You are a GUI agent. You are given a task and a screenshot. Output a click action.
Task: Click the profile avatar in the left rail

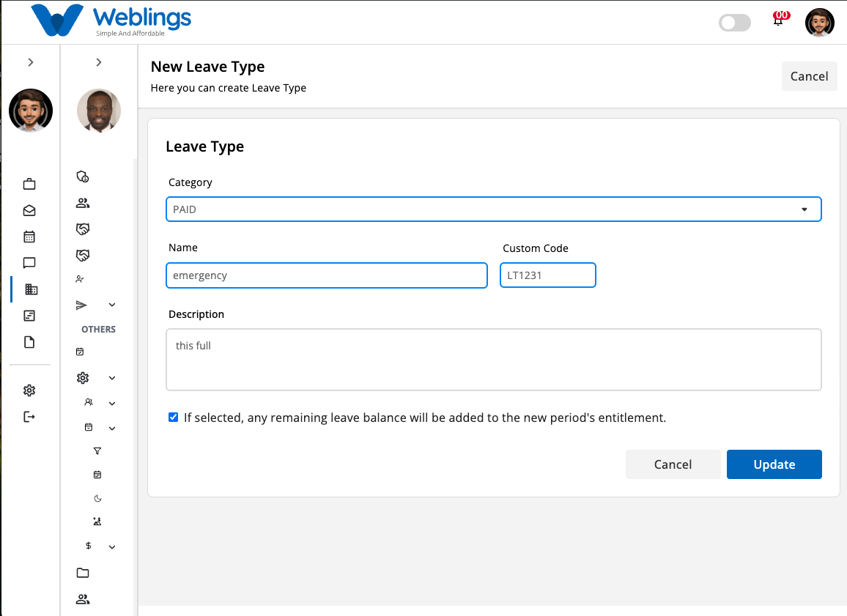point(31,111)
